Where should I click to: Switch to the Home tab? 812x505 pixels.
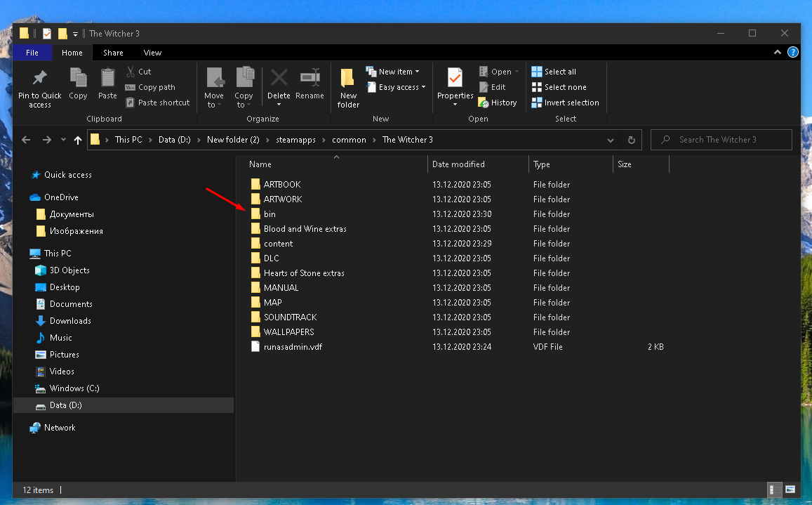click(x=72, y=53)
